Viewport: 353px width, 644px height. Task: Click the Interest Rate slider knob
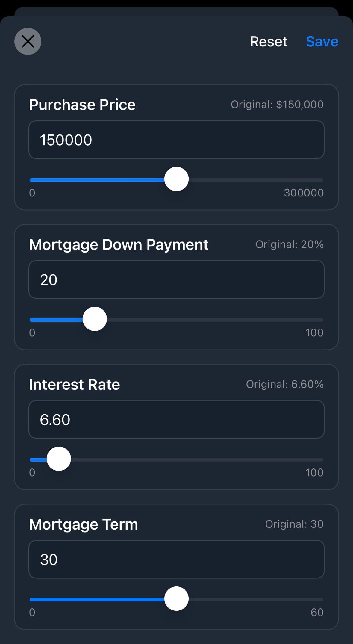tap(59, 459)
